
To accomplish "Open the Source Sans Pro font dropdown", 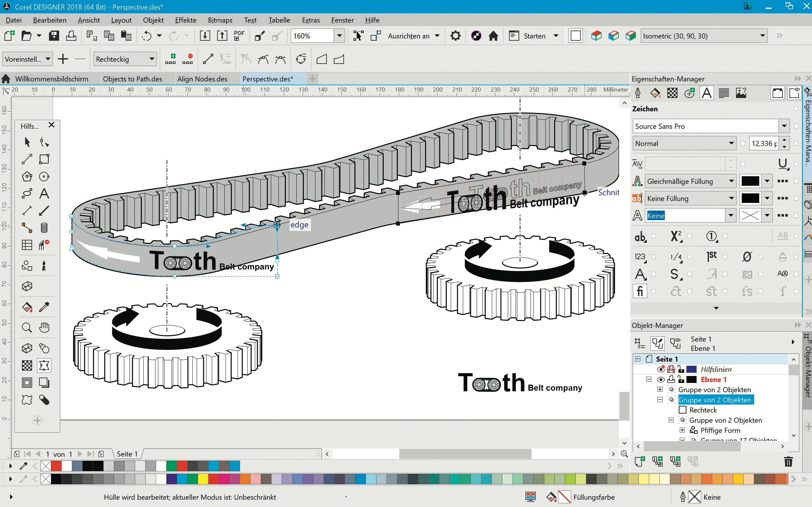I will (x=784, y=126).
